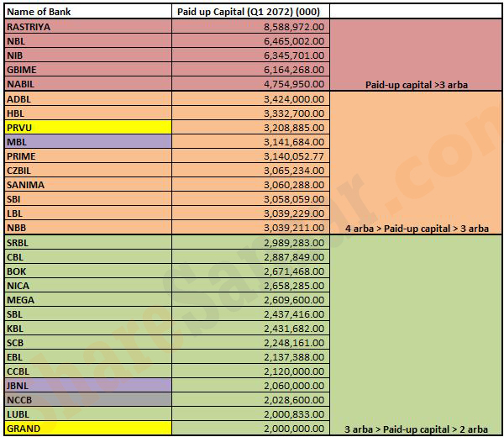The height and width of the screenshot is (437, 504).
Task: Click the value 2,431,682.00
Action: pos(294,329)
